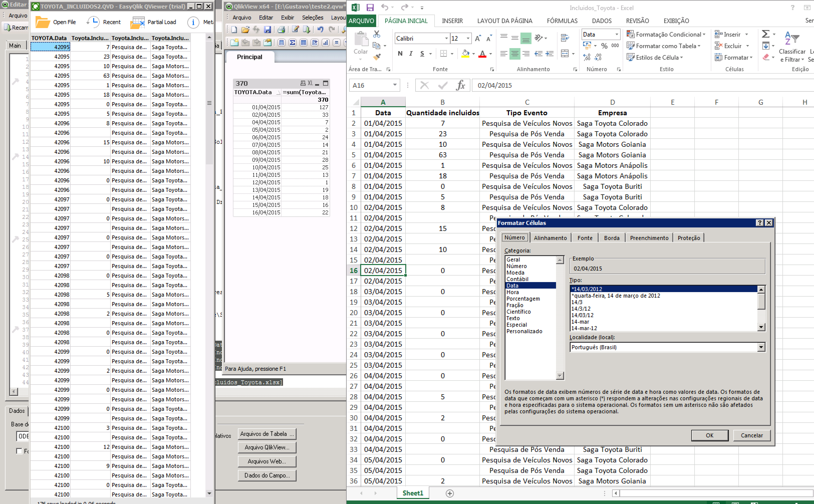
Task: Open the Seleções menu in QlikView
Action: [x=313, y=18]
